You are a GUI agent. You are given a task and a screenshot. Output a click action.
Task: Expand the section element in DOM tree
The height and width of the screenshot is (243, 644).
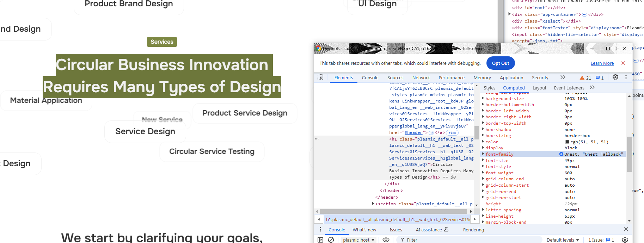pyautogui.click(x=373, y=204)
